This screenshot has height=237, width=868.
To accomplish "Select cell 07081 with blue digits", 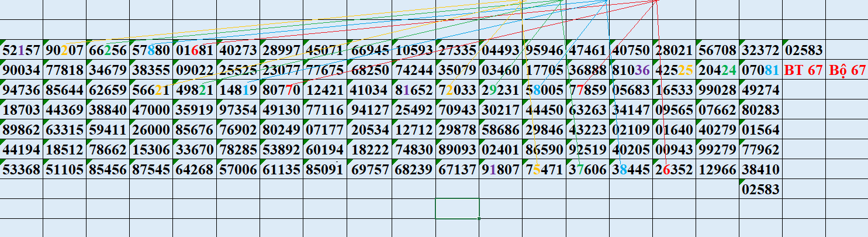I will pos(761,71).
